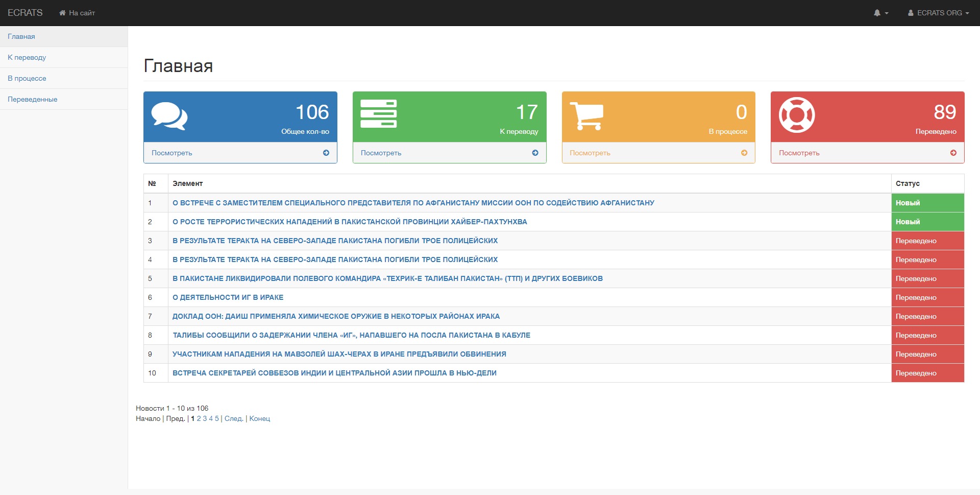
Task: Open row 3 'В результате теракта' article
Action: tap(335, 241)
